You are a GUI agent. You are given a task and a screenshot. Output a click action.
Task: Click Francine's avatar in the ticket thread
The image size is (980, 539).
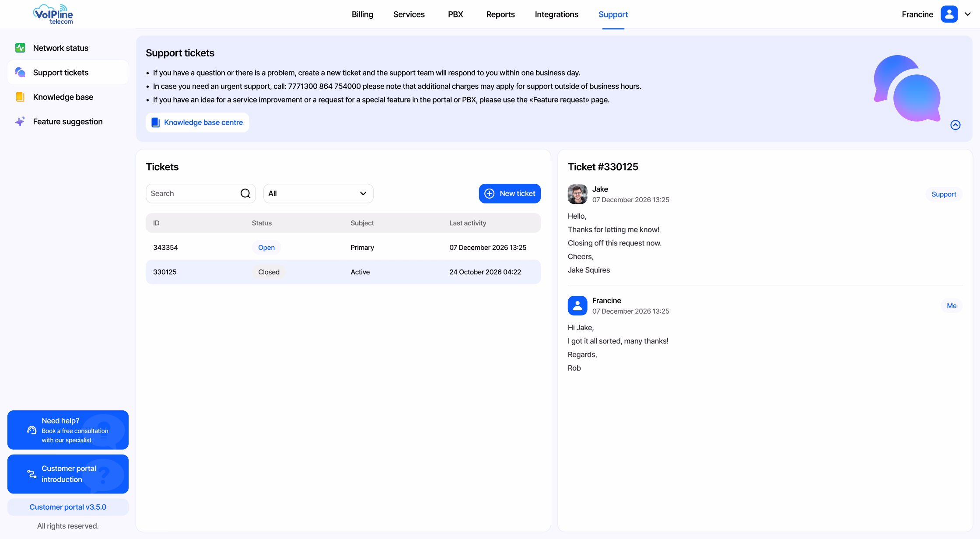click(x=577, y=305)
